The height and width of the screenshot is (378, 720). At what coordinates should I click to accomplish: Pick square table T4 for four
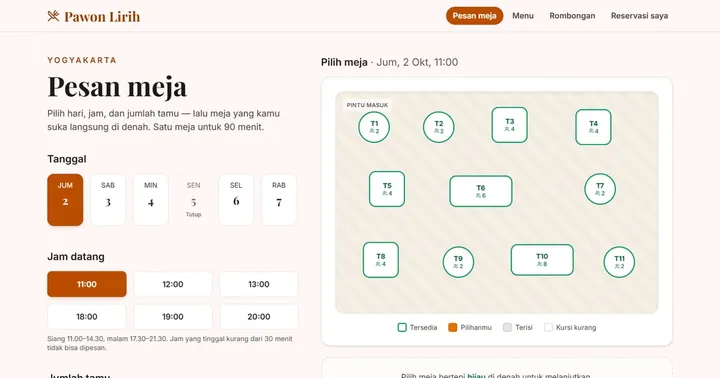(x=593, y=127)
